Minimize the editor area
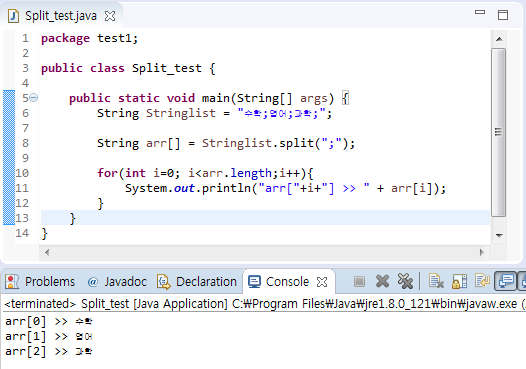Screen dimensions: 526x369 [x=480, y=12]
